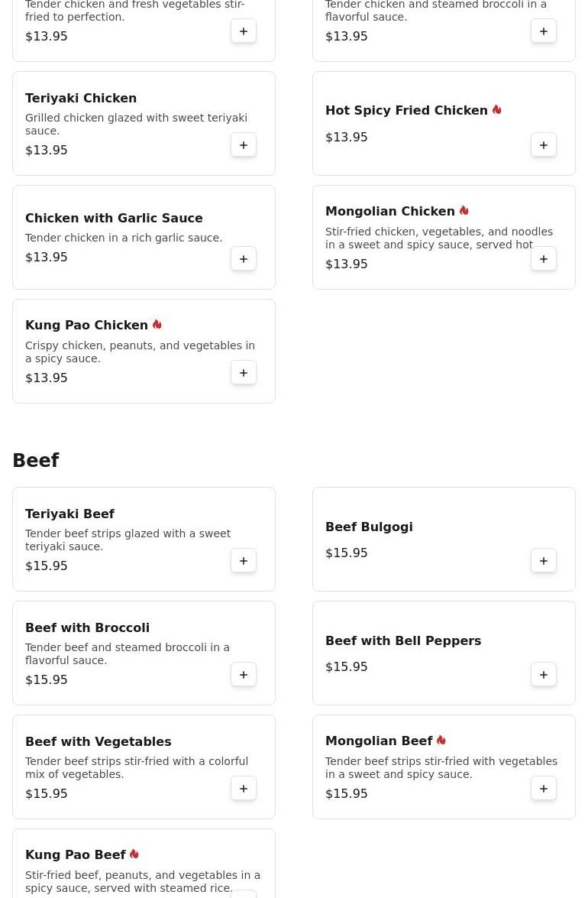Click the flame icon next to Mongolian Beef
The height and width of the screenshot is (898, 588).
click(441, 741)
